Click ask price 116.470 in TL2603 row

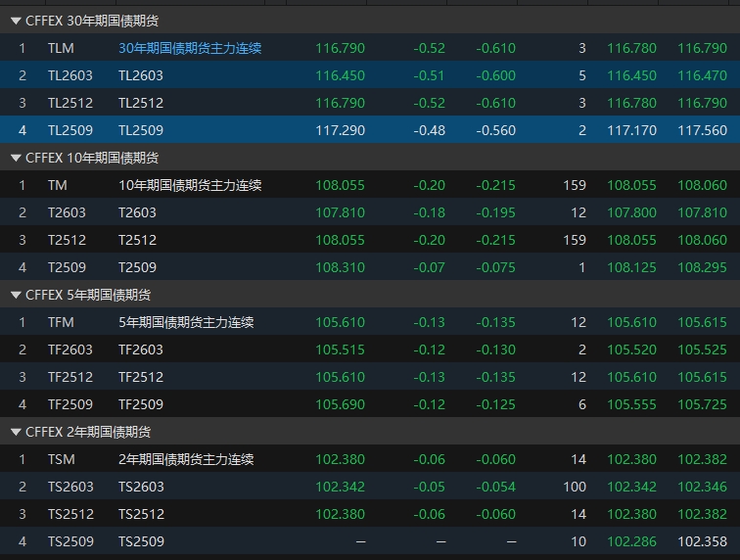[x=702, y=75]
